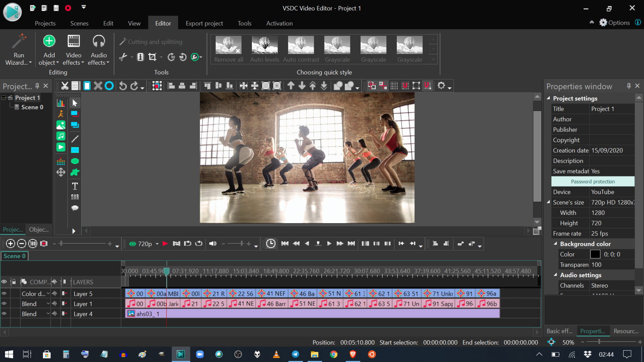Select the Text tool in the sidebar
Viewport: 644px width, 362px height.
pyautogui.click(x=74, y=186)
